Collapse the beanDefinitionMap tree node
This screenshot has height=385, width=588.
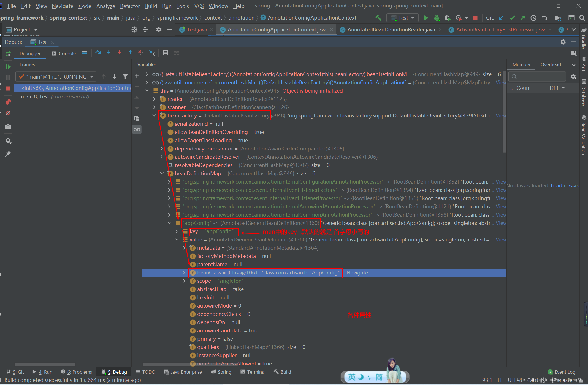pos(162,173)
